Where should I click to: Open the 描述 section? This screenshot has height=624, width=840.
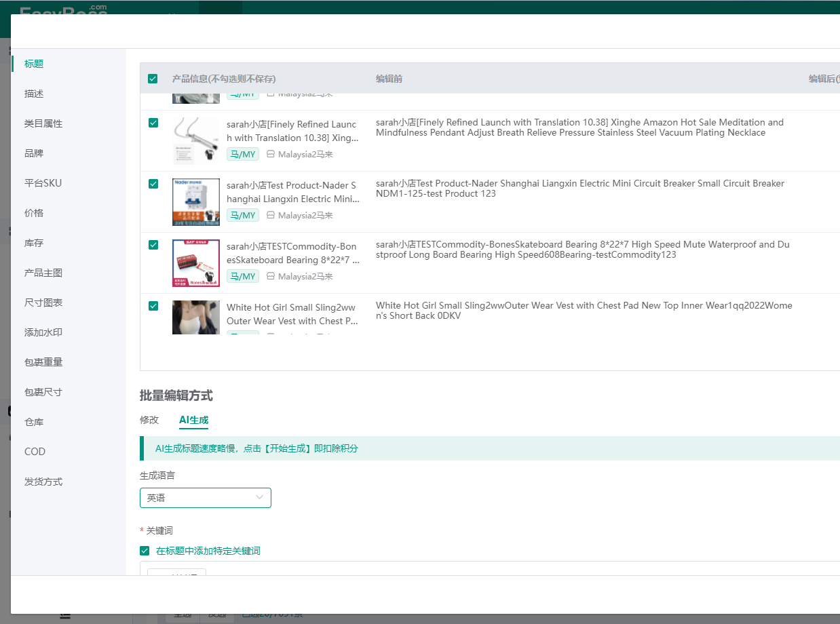click(34, 94)
